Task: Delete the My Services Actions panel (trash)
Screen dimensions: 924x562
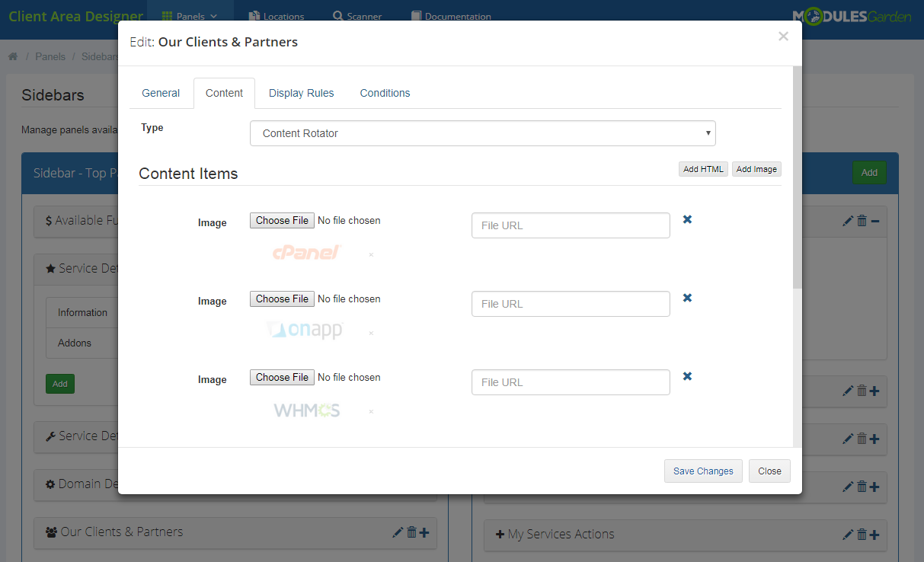Action: pos(862,535)
